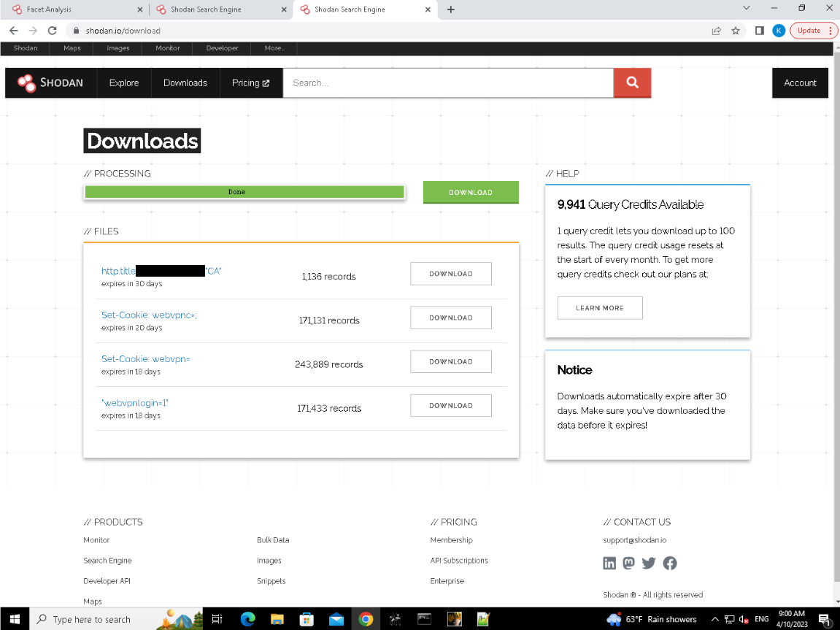Click the muted volume icon in the tray
Image resolution: width=840 pixels, height=630 pixels.
[x=744, y=619]
